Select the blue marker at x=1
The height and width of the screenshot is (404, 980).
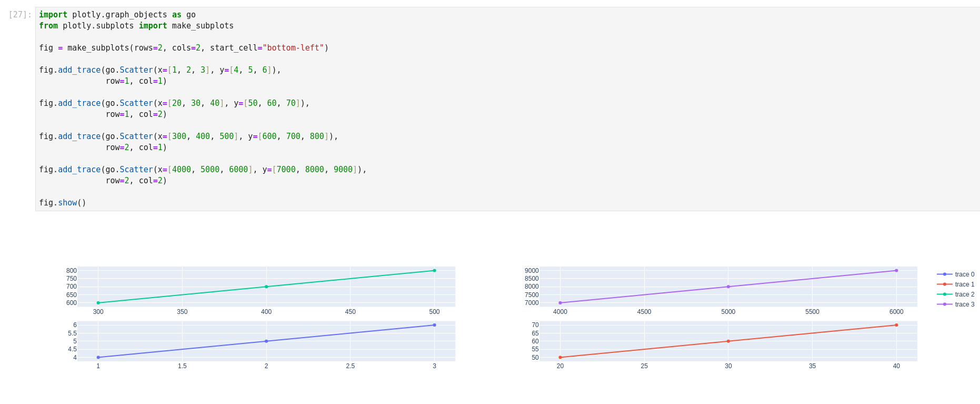click(x=98, y=357)
